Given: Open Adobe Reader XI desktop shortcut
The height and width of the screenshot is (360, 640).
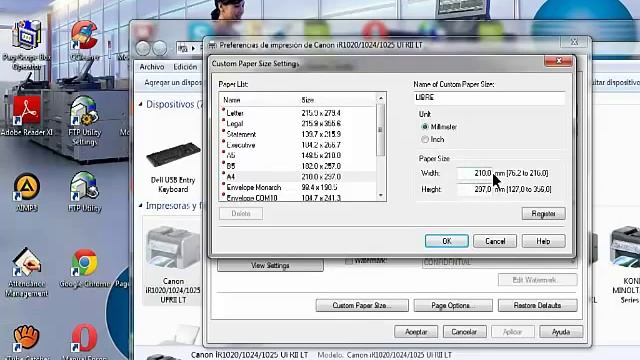Looking at the screenshot, I should 27,116.
